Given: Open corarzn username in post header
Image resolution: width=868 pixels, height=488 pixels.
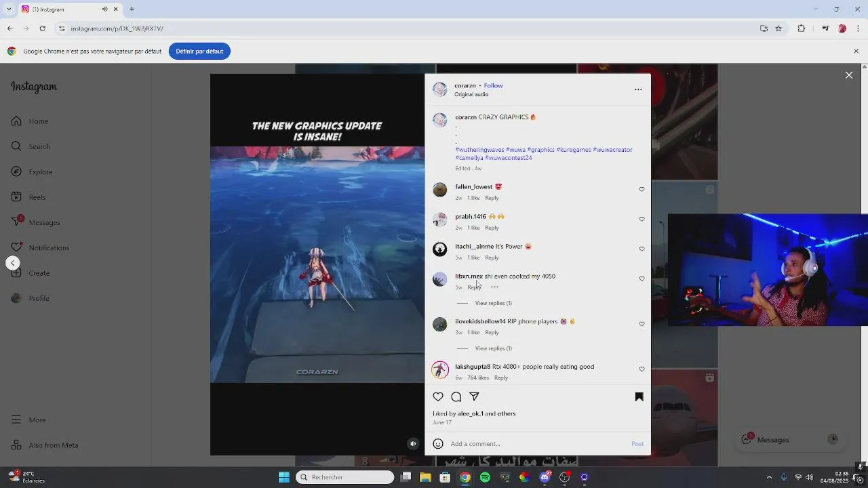Looking at the screenshot, I should [x=465, y=85].
